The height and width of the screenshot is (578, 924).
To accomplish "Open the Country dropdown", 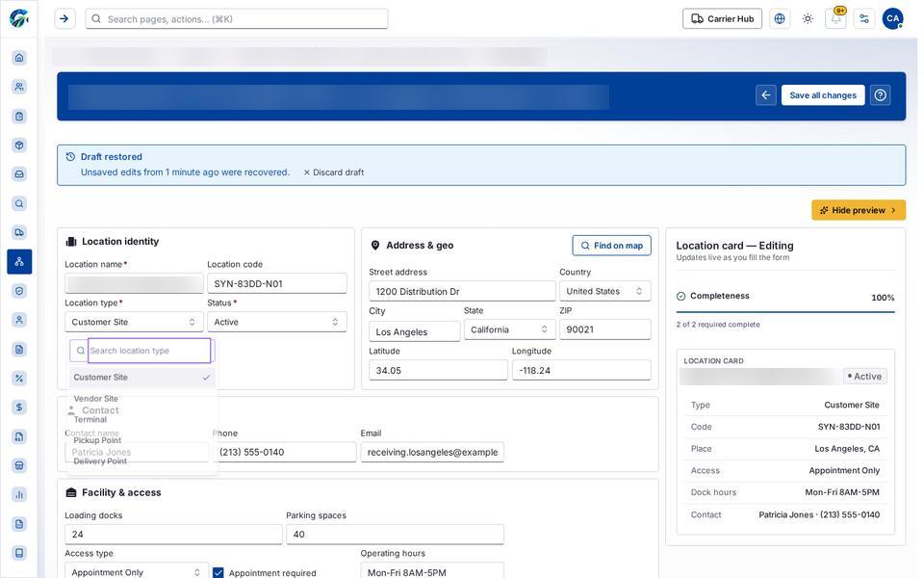I will pos(604,291).
